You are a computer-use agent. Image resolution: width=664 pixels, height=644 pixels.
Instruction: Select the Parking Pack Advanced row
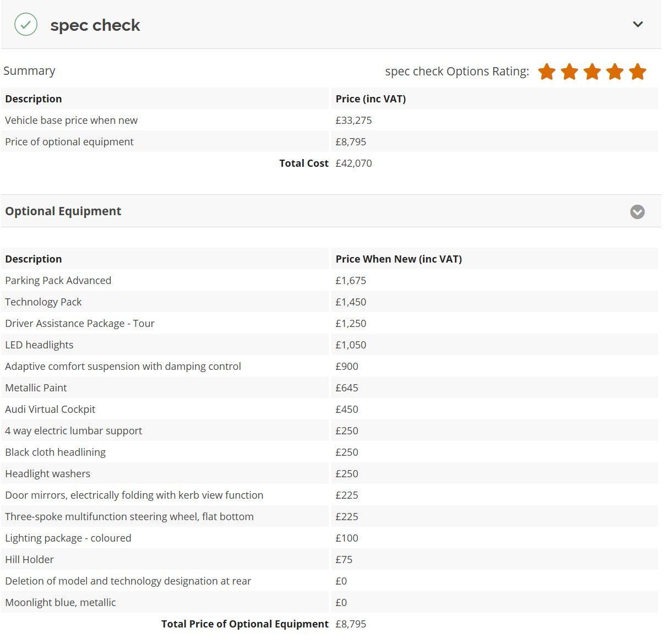click(x=58, y=280)
